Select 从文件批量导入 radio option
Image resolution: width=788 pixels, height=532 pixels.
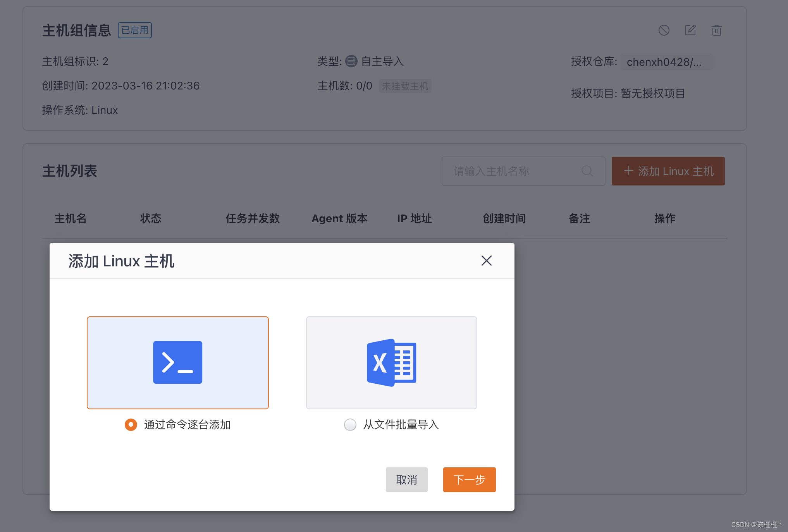coord(350,424)
